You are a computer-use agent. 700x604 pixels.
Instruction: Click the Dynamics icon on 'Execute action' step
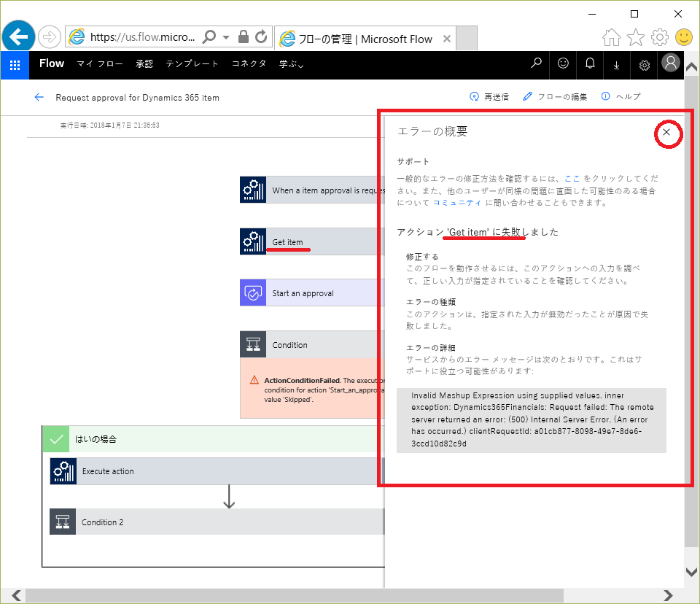[63, 471]
